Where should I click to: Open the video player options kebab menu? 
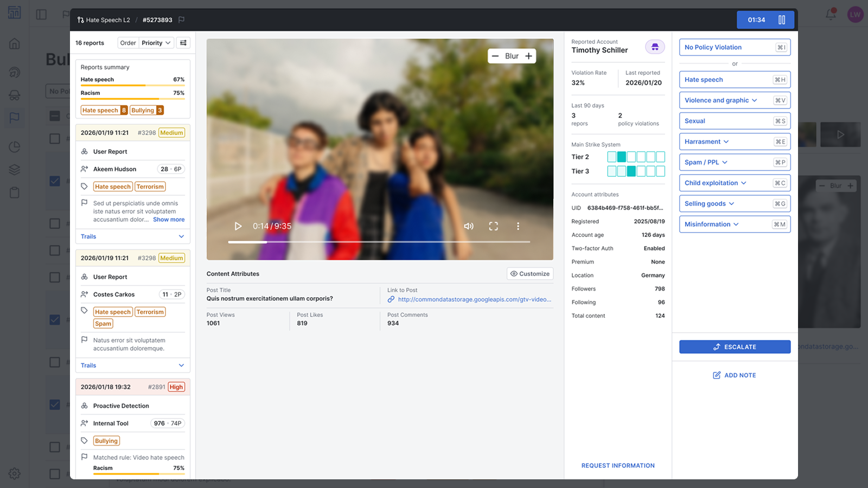tap(518, 226)
